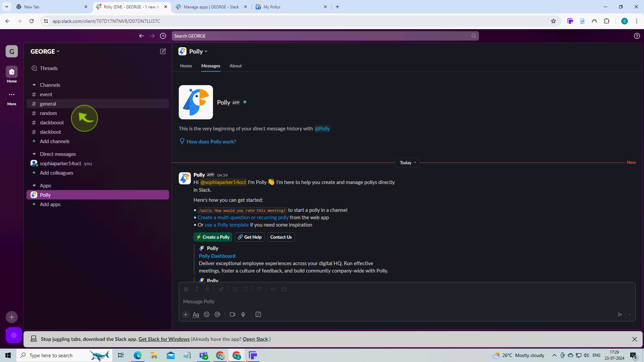Switch to the Manage apps browser tab

[211, 7]
